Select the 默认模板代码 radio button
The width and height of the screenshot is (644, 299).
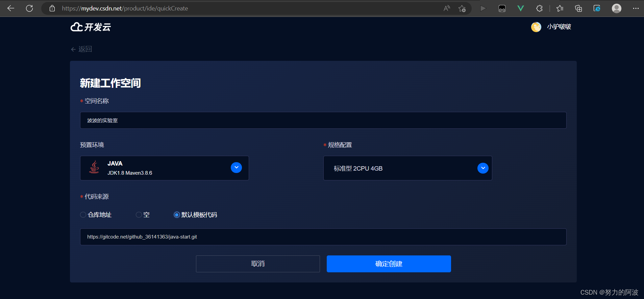point(177,215)
